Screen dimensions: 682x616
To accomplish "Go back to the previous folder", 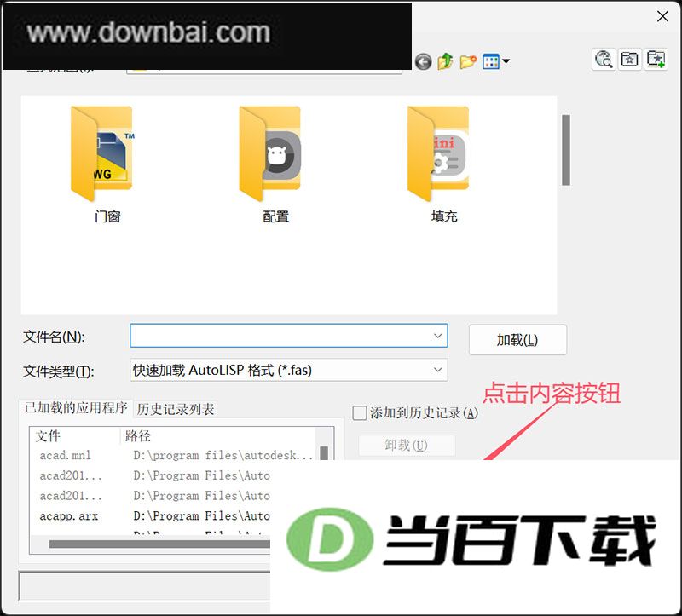I will [423, 61].
